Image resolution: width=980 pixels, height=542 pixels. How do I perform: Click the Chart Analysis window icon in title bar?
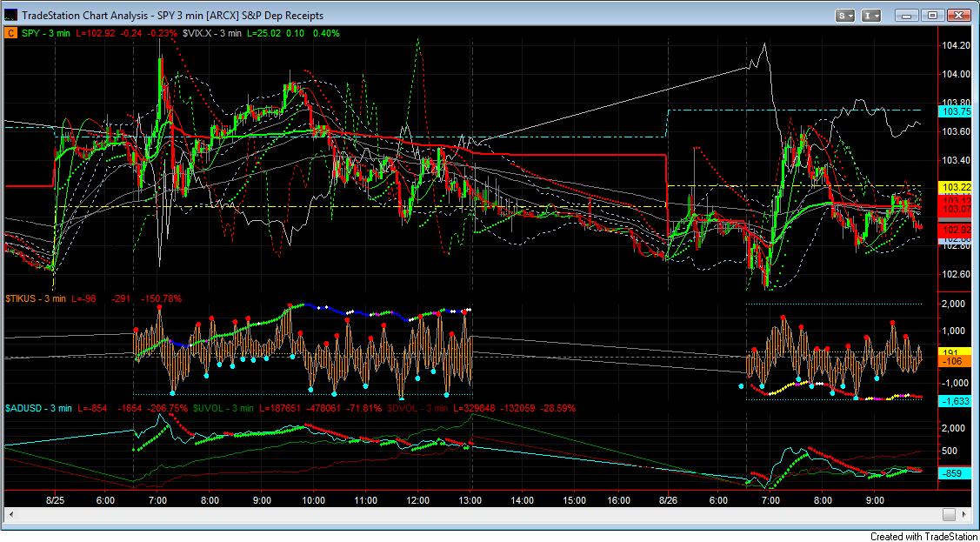[12, 15]
